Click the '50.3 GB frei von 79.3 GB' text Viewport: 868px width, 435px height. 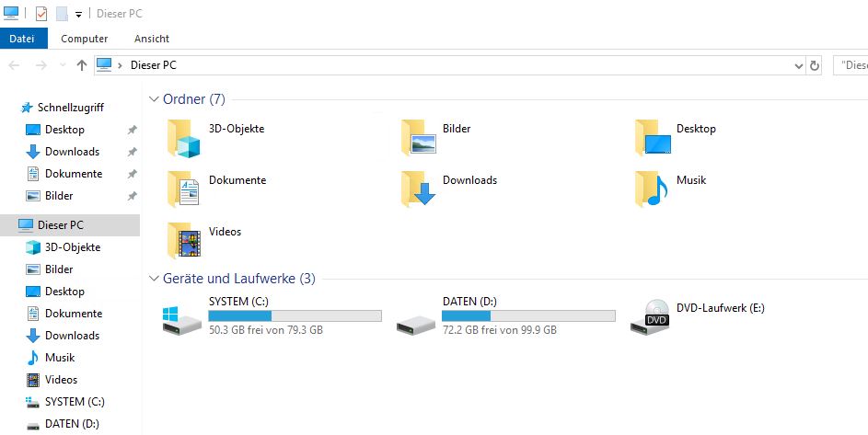pos(266,330)
